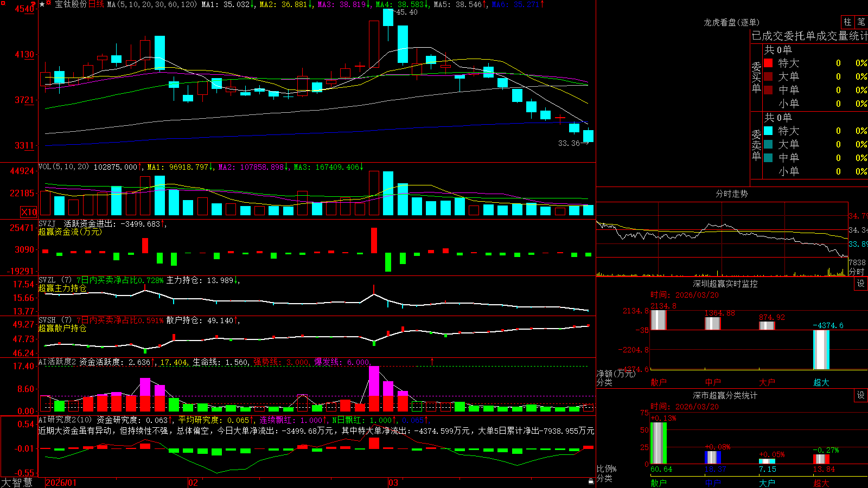This screenshot has width=868, height=488.
Task: Click the cyan -4374.6 超大 bar
Action: tap(821, 350)
